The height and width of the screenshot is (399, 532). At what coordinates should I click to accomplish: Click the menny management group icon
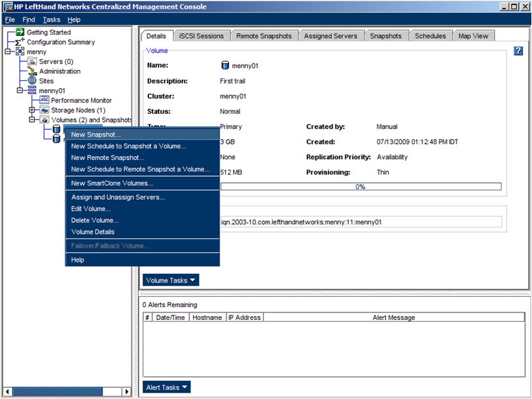(x=20, y=51)
